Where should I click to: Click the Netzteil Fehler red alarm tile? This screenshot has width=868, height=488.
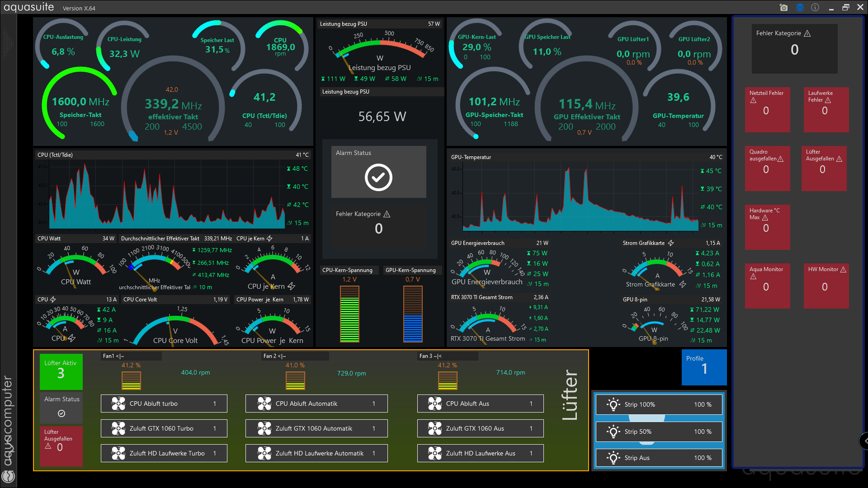(767, 109)
